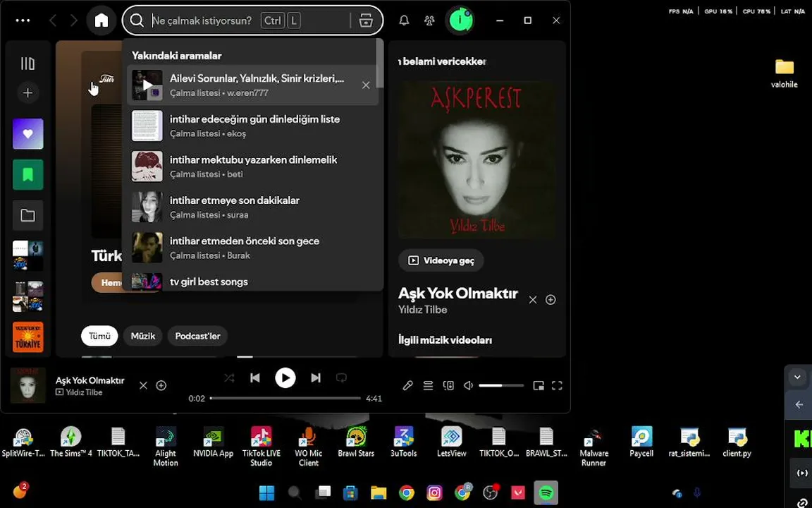812x508 pixels.
Task: Toggle shuffle playback
Action: (229, 378)
